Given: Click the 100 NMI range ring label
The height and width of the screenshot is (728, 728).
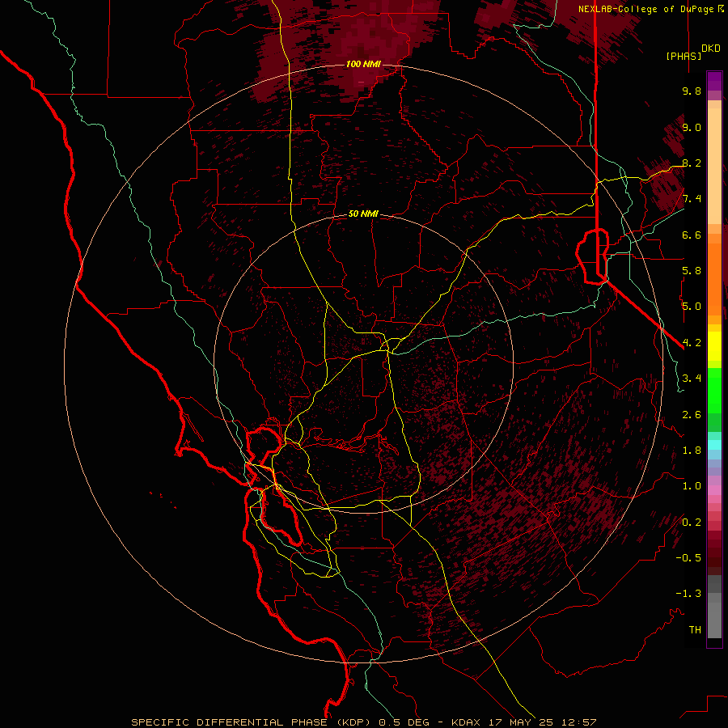Looking at the screenshot, I should click(x=363, y=64).
